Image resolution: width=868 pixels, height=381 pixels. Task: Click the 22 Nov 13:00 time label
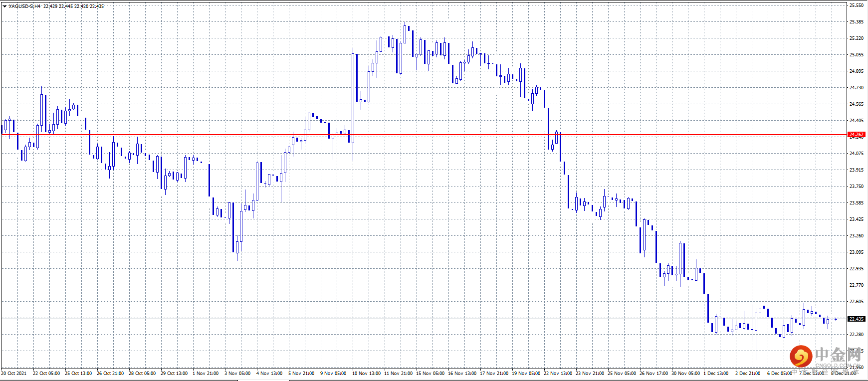click(558, 374)
